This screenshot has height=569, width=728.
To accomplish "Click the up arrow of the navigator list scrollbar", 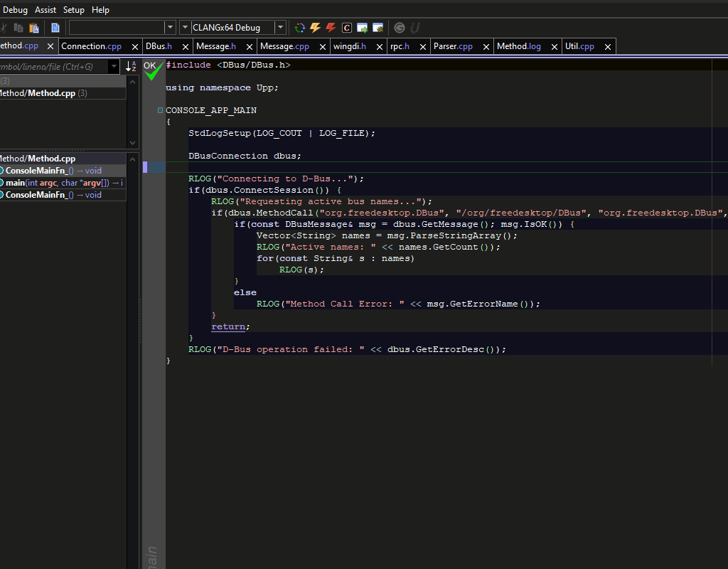I will pos(133,159).
